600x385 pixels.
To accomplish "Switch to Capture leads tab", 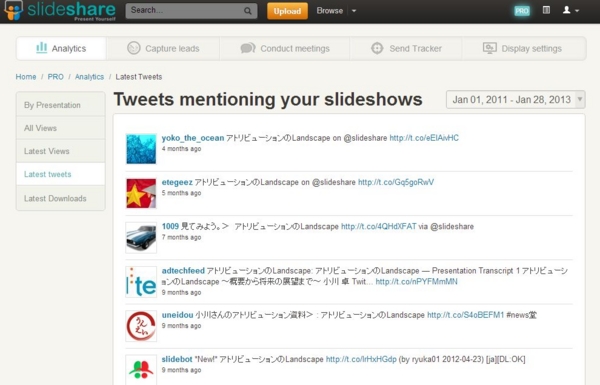I will [163, 49].
